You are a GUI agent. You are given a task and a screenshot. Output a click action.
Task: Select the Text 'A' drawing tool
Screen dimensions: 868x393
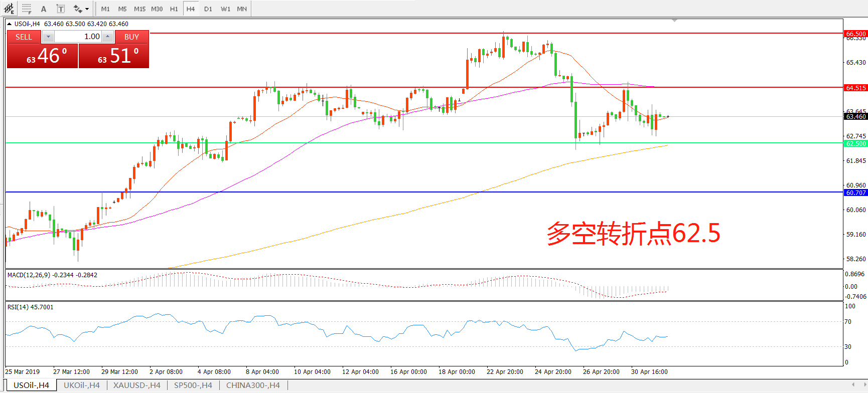pyautogui.click(x=44, y=9)
